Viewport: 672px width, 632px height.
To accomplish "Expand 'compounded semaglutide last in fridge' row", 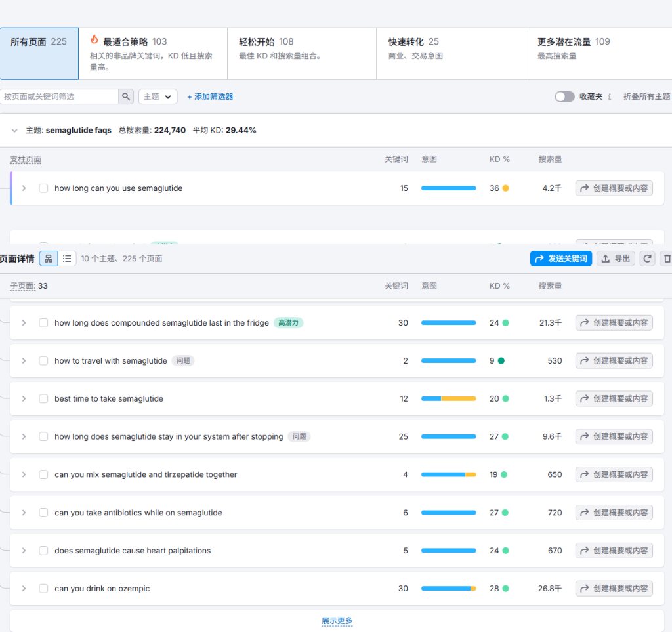I will click(x=24, y=323).
